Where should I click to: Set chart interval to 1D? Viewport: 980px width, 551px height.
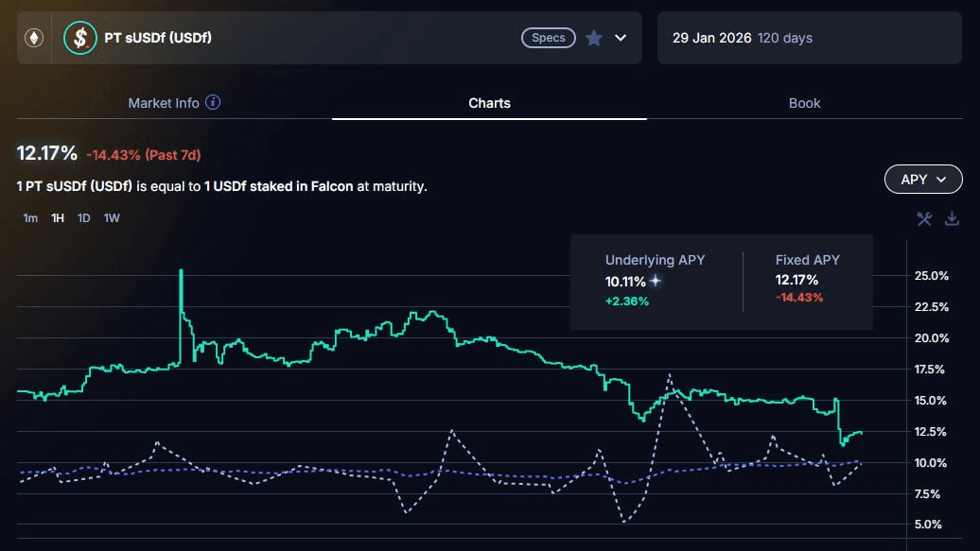[84, 218]
